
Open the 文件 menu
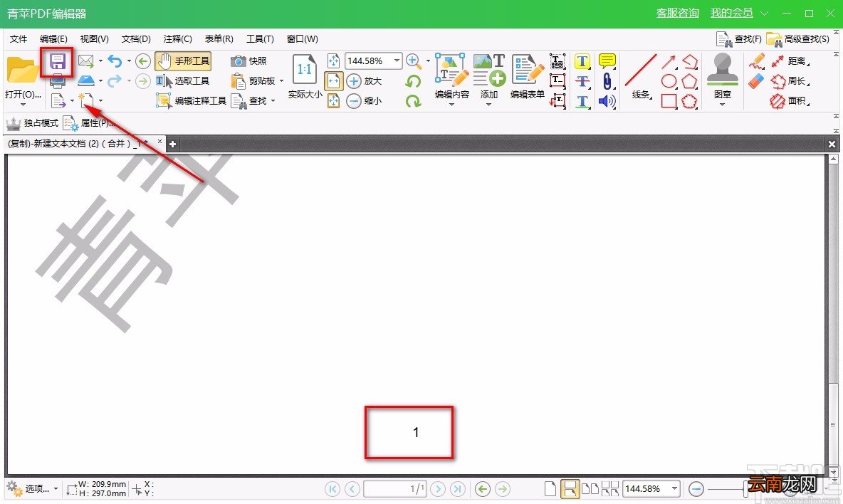pos(19,38)
